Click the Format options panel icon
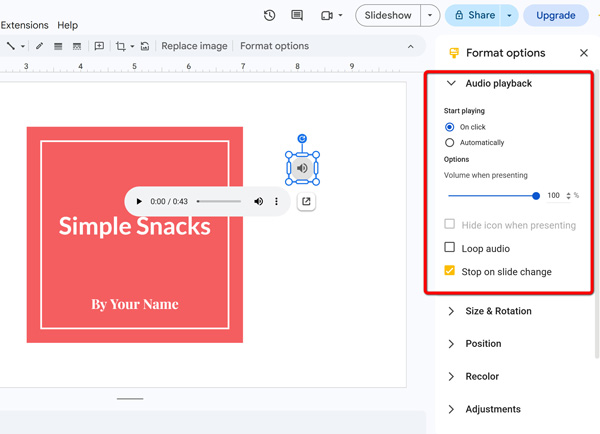 [x=454, y=53]
